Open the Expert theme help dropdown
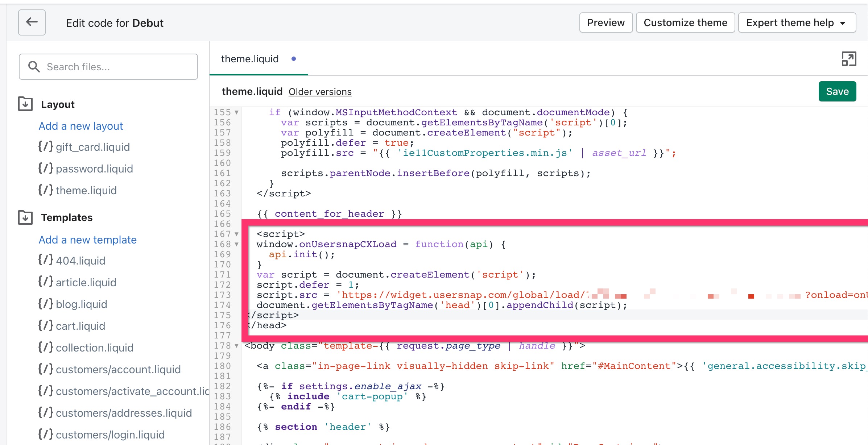Image resolution: width=868 pixels, height=445 pixels. (797, 22)
